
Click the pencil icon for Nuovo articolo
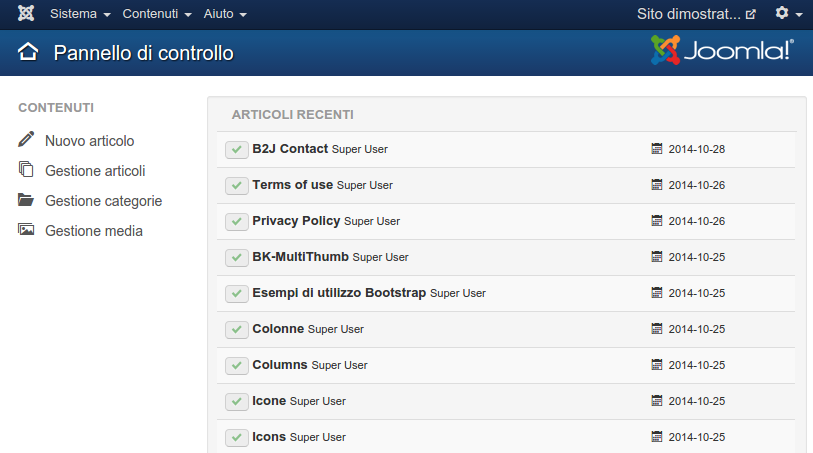point(26,139)
